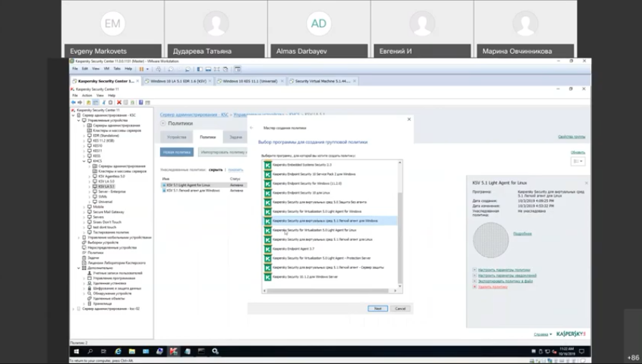
Task: Click the VMware fullscreen mode icon
Action: point(217,69)
